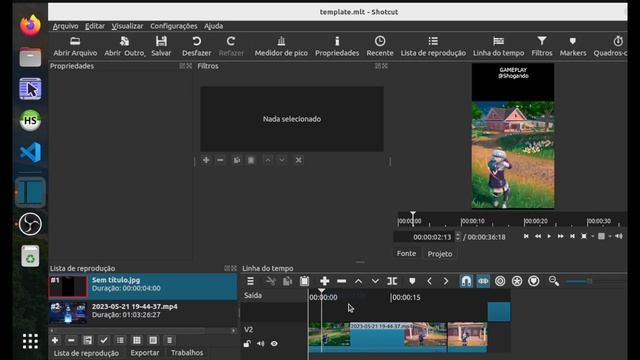This screenshot has height=360, width=640.
Task: Create a timeline marker icon
Action: (x=412, y=281)
